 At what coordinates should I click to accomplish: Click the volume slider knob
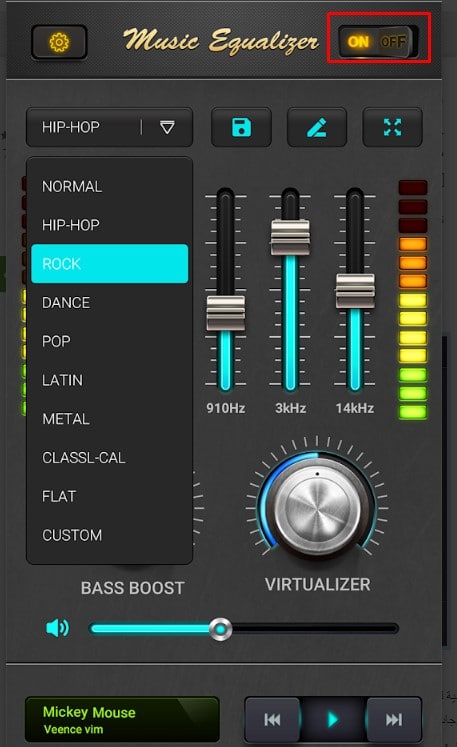(221, 629)
